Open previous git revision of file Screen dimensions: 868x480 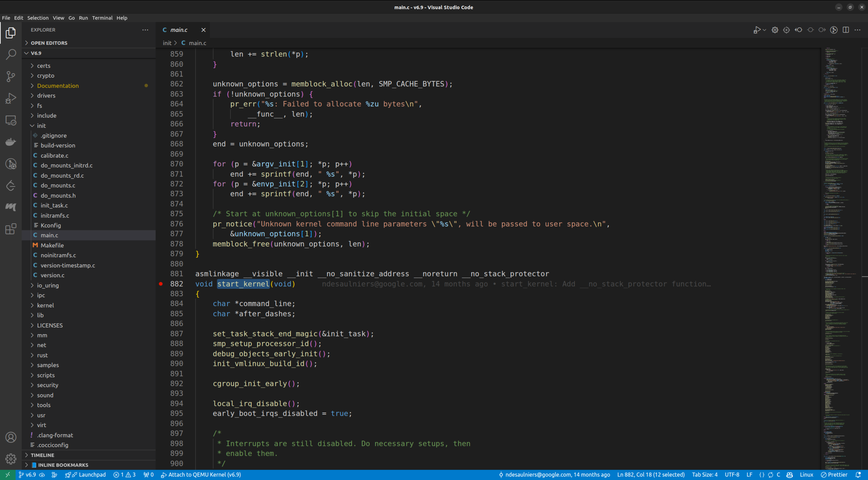[x=798, y=30]
